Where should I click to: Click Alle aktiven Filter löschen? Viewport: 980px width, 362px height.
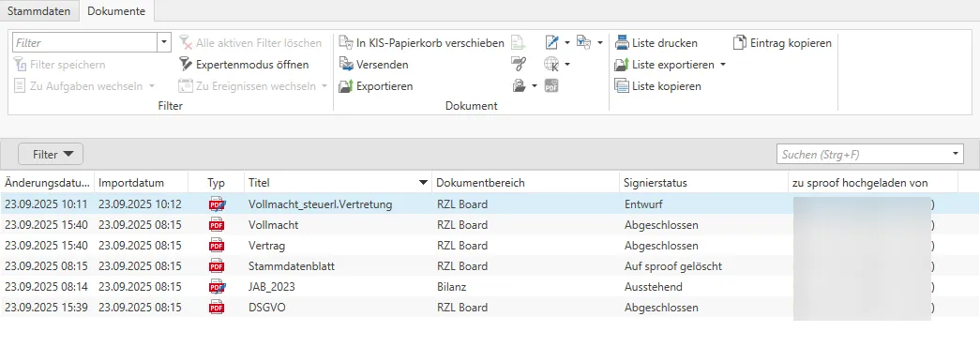250,42
